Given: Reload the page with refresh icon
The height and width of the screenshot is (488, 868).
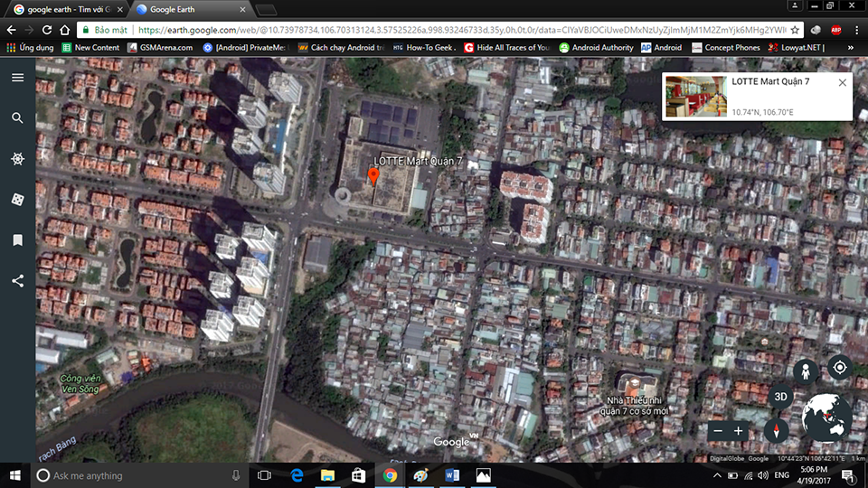Looking at the screenshot, I should point(47,30).
